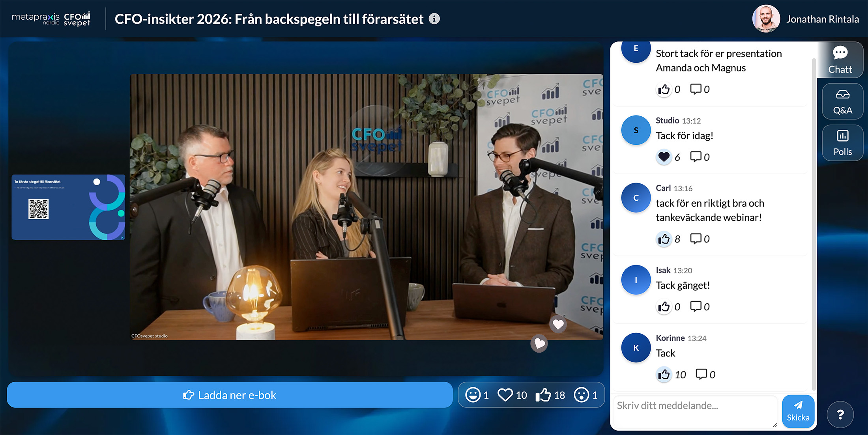React with the surprised face emoji
Image resolution: width=868 pixels, height=435 pixels.
[581, 395]
